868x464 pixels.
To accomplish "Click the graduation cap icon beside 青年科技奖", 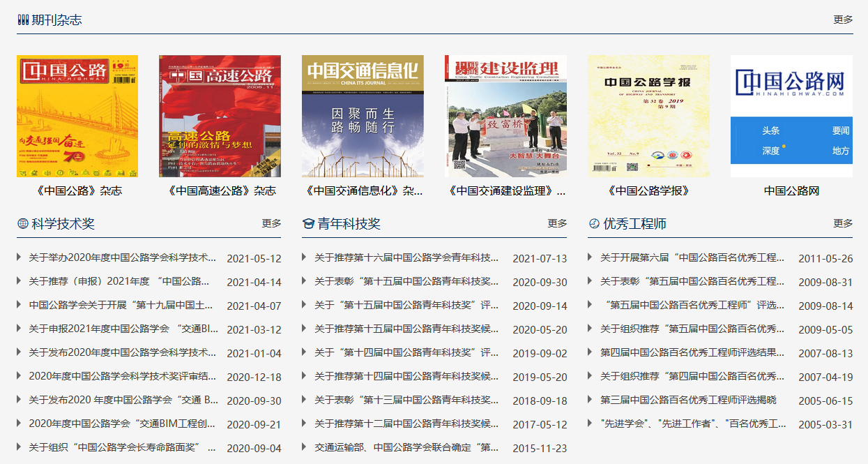I will (308, 223).
